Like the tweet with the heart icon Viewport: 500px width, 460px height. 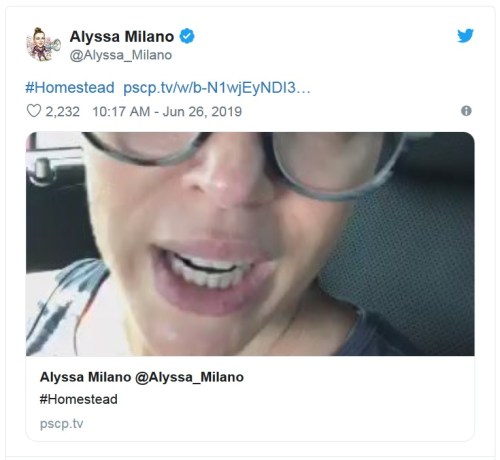[34, 111]
